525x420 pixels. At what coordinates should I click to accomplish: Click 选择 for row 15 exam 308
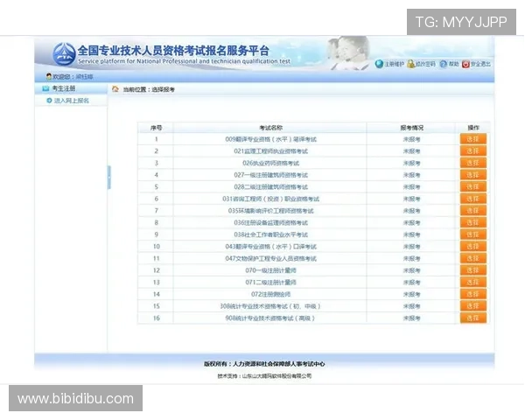pyautogui.click(x=473, y=305)
